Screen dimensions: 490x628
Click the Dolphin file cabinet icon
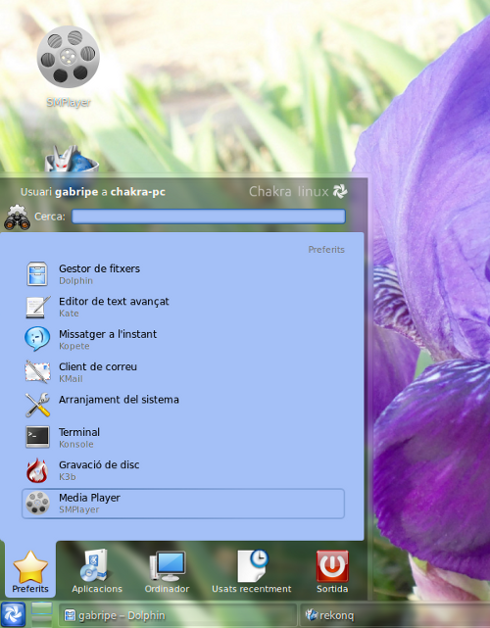tap(37, 274)
